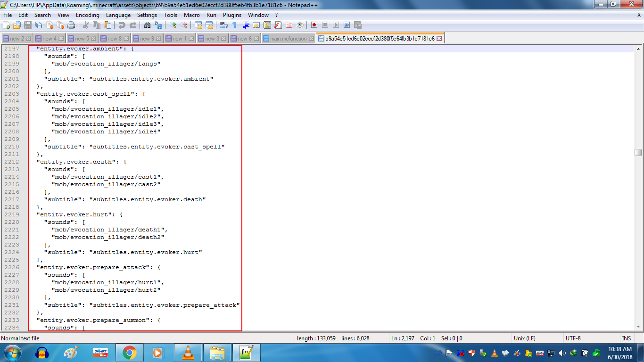Open Google Chrome from the taskbar
Screen dimensions: 644x362
pos(130,353)
